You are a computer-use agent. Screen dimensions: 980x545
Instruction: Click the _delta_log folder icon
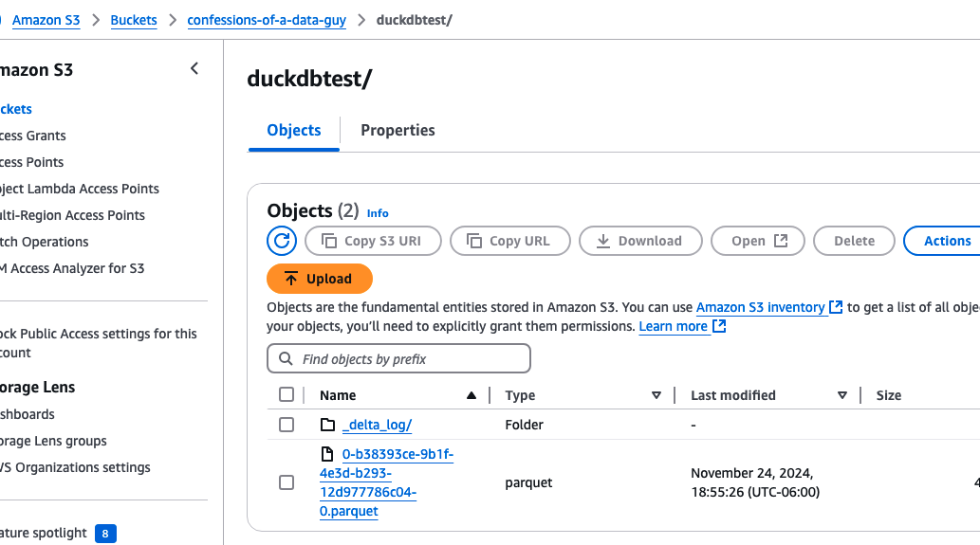point(327,426)
